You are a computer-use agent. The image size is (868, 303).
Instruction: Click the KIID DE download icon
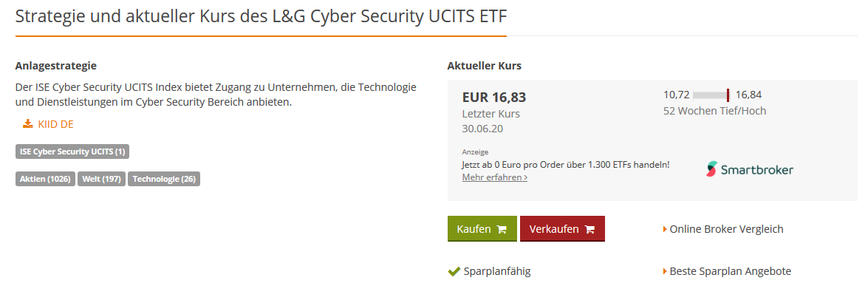[x=28, y=124]
